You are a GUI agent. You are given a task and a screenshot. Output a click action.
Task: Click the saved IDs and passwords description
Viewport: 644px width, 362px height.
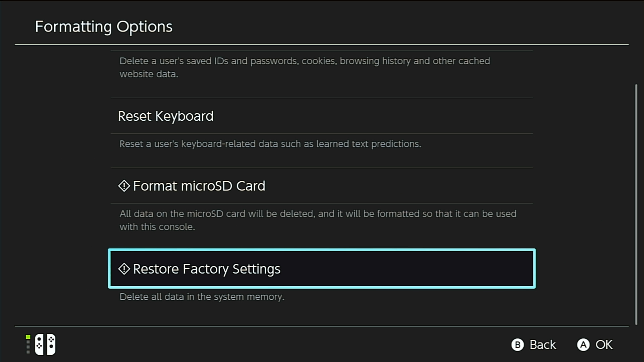point(305,67)
